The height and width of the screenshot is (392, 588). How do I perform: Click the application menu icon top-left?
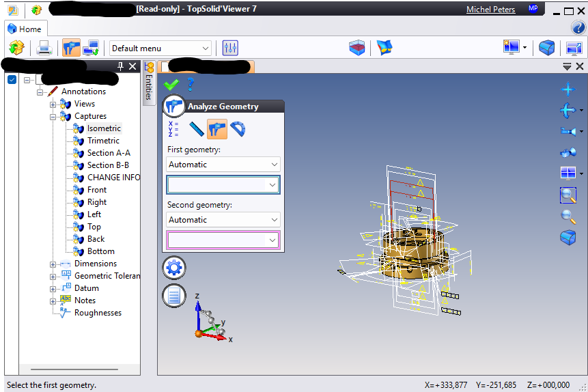(13, 10)
